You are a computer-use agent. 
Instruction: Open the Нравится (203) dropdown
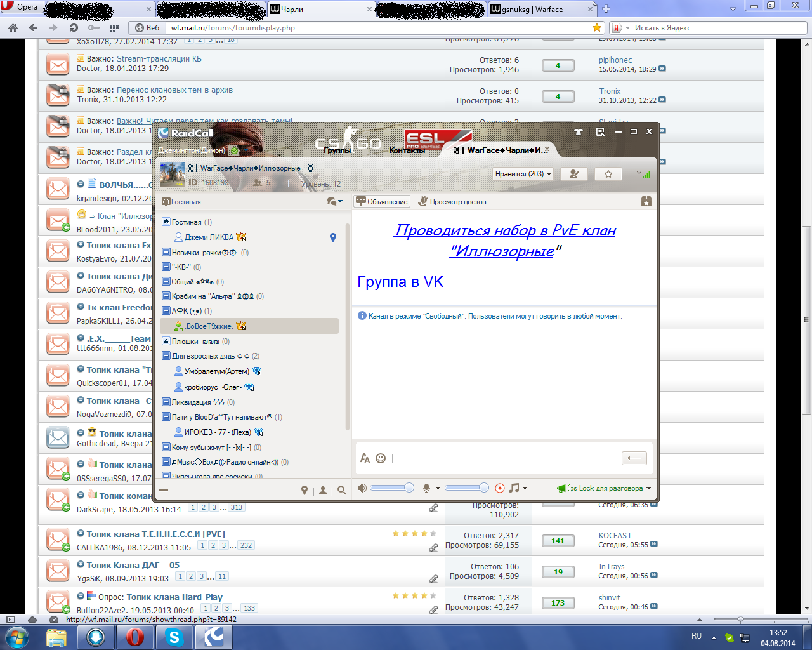coord(523,174)
